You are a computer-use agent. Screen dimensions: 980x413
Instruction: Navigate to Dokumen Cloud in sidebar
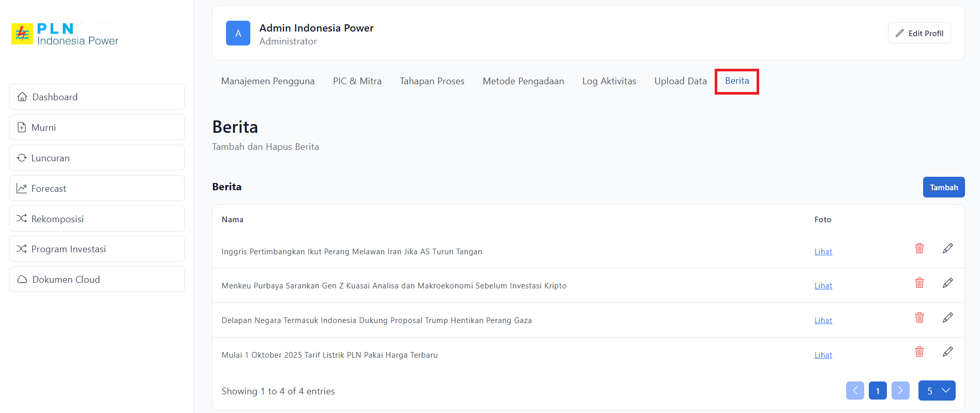point(97,280)
